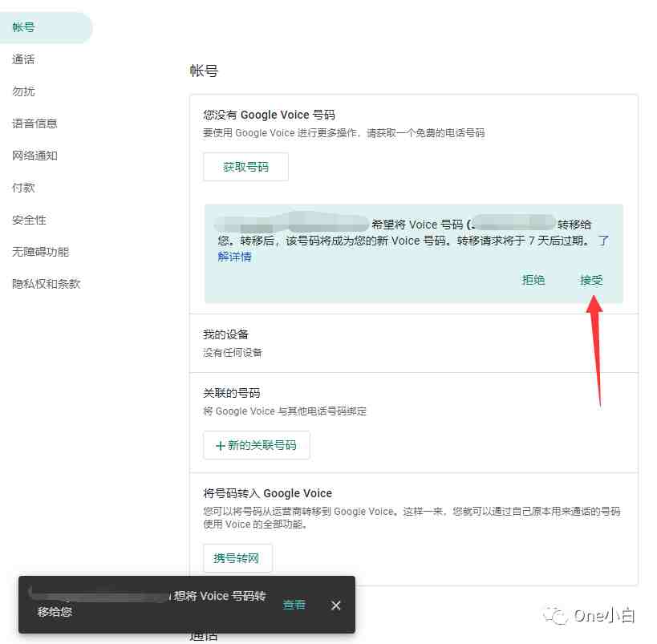Click 查看 in the toast notification
657x644 pixels.
(294, 605)
